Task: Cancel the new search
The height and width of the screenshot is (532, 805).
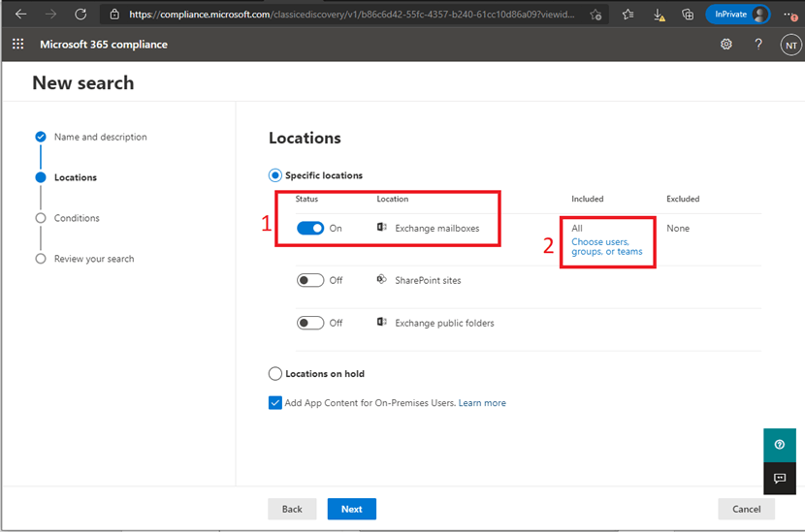Action: click(747, 509)
